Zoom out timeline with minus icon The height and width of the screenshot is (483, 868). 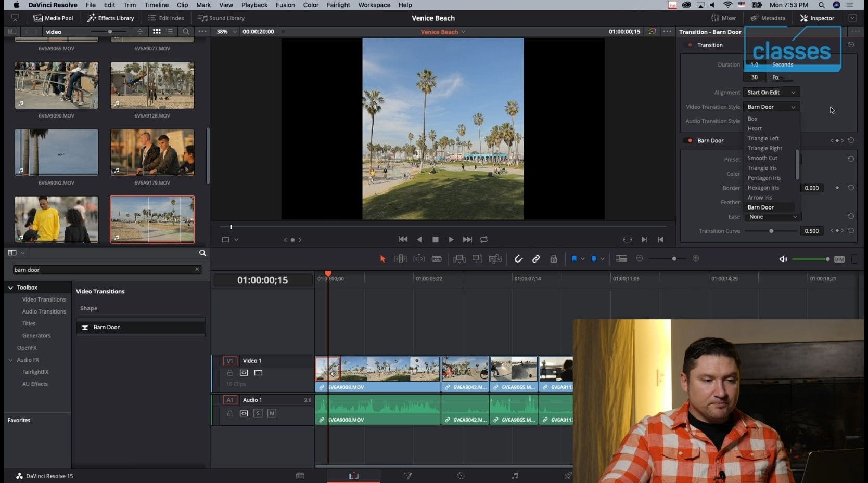pyautogui.click(x=640, y=258)
